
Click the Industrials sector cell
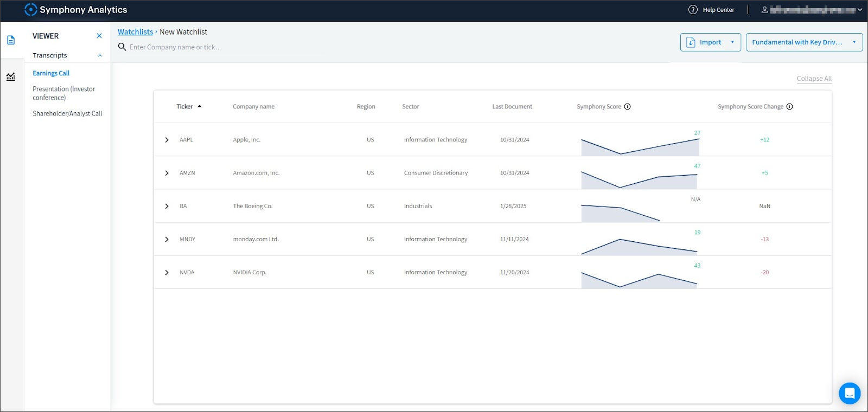tap(418, 206)
